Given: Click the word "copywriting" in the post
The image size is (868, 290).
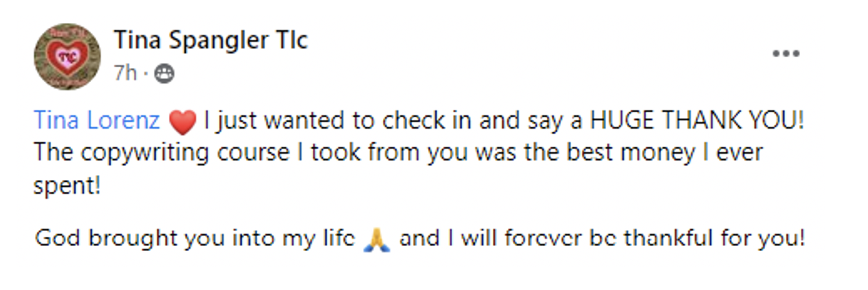Looking at the screenshot, I should pos(146,153).
